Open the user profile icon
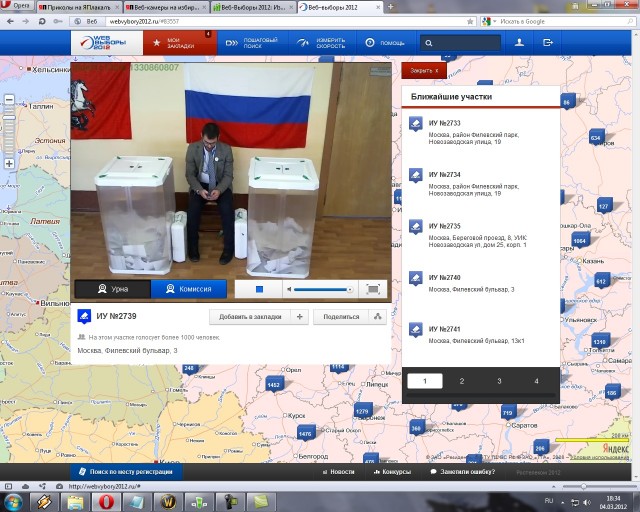The width and height of the screenshot is (640, 512). pos(519,42)
